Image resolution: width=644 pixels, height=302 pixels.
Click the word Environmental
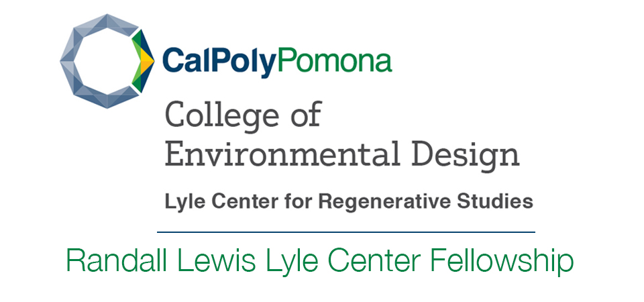(x=282, y=154)
